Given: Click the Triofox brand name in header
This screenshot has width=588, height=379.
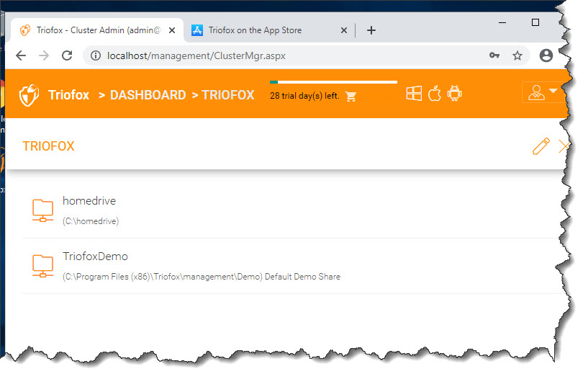Looking at the screenshot, I should (x=68, y=95).
